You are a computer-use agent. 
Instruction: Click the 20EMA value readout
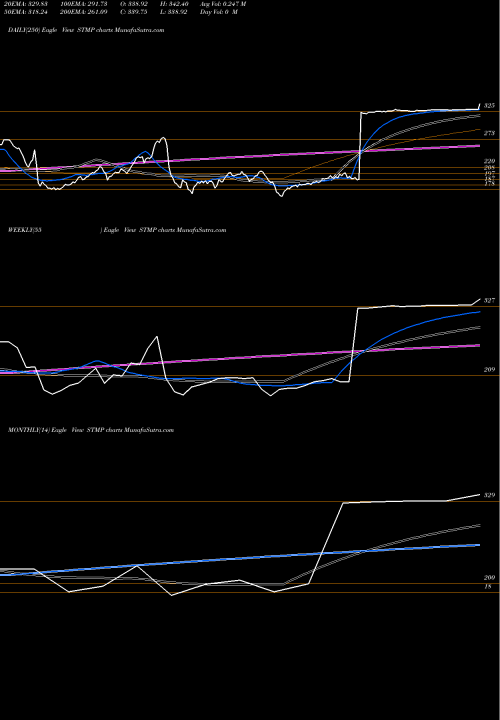pos(28,4)
